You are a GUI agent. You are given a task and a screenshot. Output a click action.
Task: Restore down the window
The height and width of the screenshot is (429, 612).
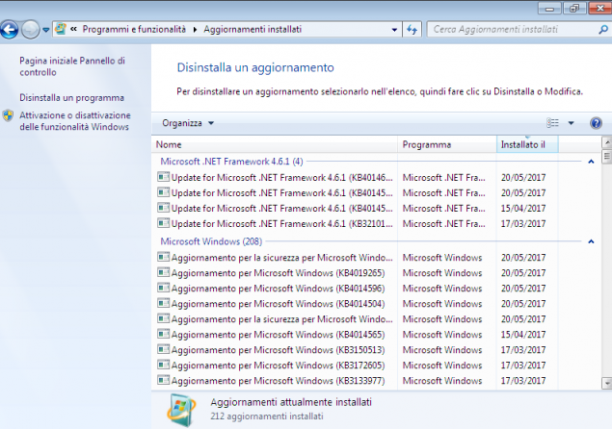[574, 8]
